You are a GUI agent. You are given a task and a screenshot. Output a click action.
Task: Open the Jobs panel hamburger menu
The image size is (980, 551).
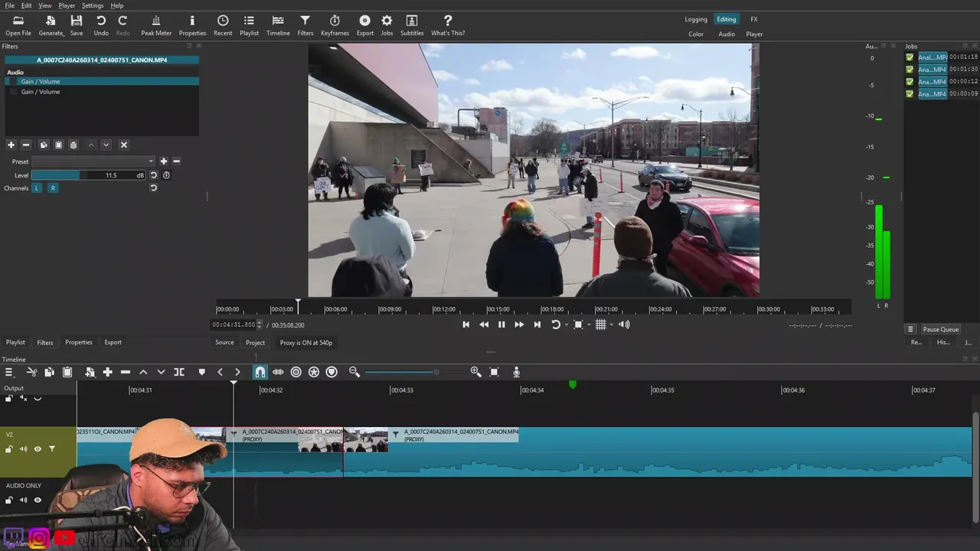click(910, 329)
